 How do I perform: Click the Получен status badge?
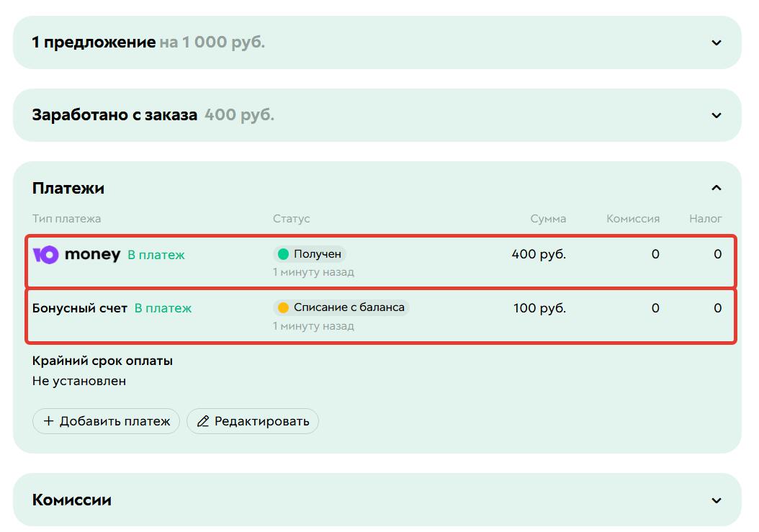coord(310,254)
